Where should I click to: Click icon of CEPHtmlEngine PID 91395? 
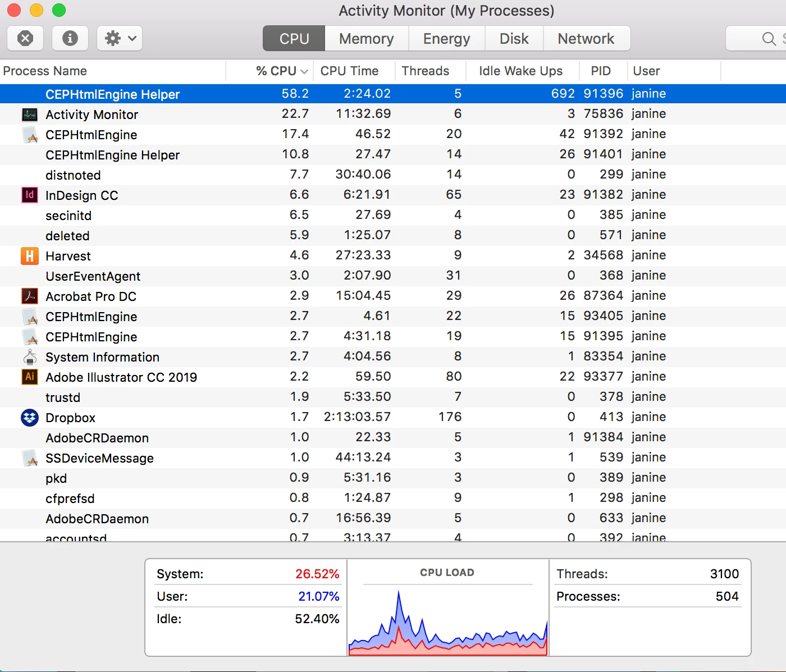tap(30, 337)
